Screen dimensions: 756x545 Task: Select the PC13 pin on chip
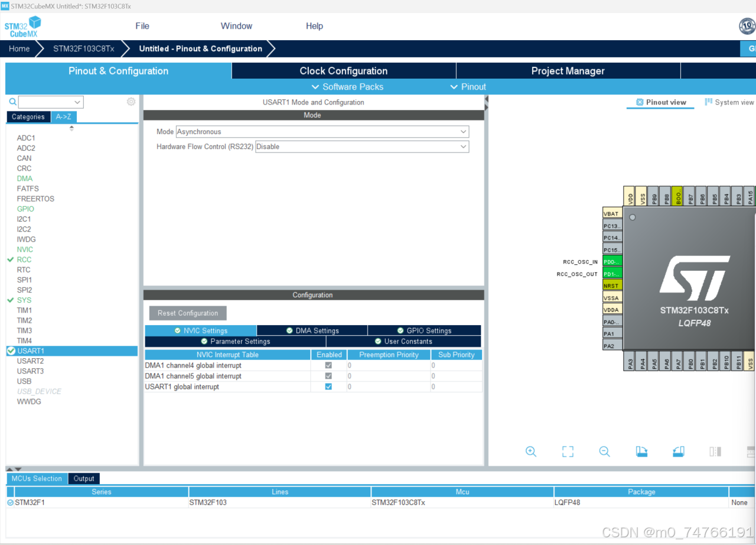point(612,226)
